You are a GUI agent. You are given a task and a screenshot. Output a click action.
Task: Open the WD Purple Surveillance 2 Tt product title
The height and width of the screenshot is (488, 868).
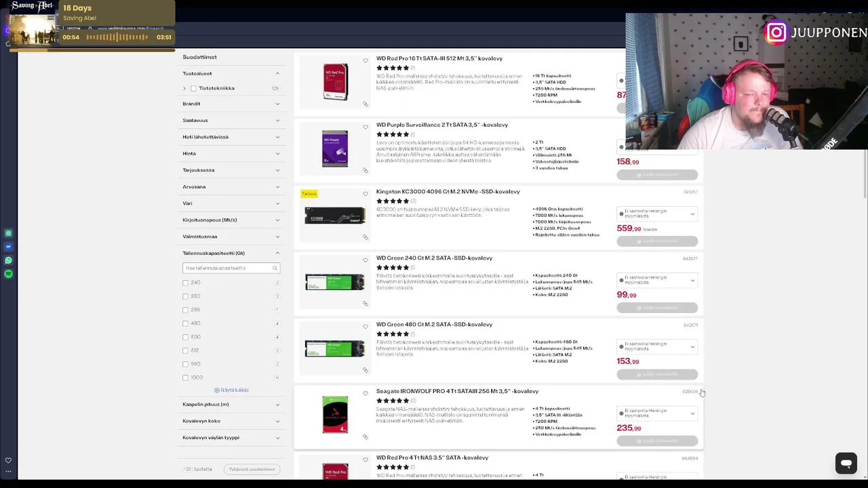coord(442,125)
